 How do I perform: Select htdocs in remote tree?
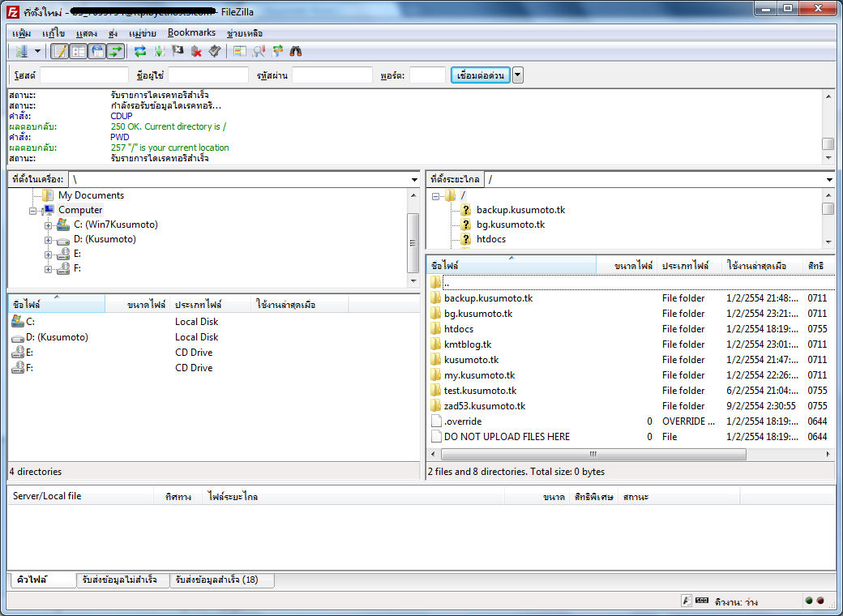491,239
